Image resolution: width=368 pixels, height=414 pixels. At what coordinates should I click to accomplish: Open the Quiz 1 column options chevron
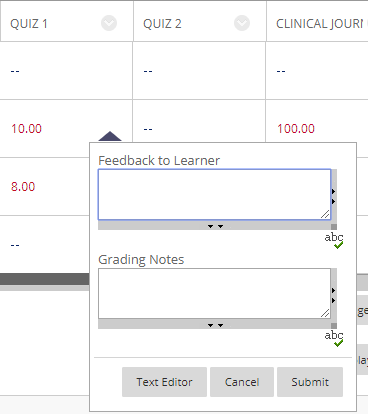coord(109,23)
